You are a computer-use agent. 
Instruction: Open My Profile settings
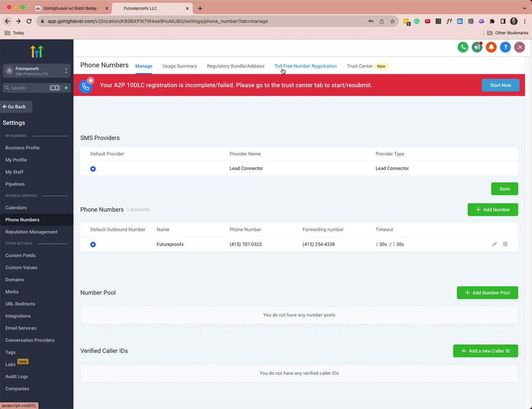(16, 160)
